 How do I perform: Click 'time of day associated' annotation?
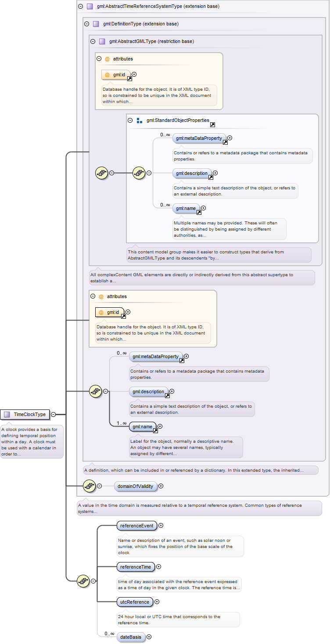click(179, 584)
